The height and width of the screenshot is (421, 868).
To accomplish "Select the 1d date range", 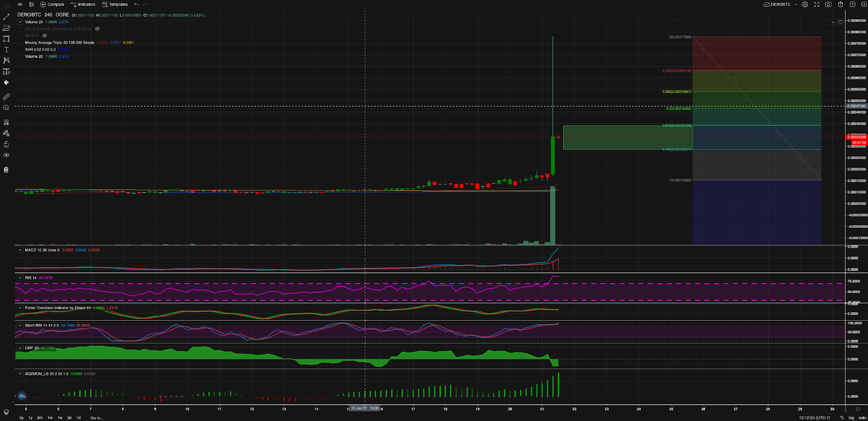I will click(x=78, y=418).
